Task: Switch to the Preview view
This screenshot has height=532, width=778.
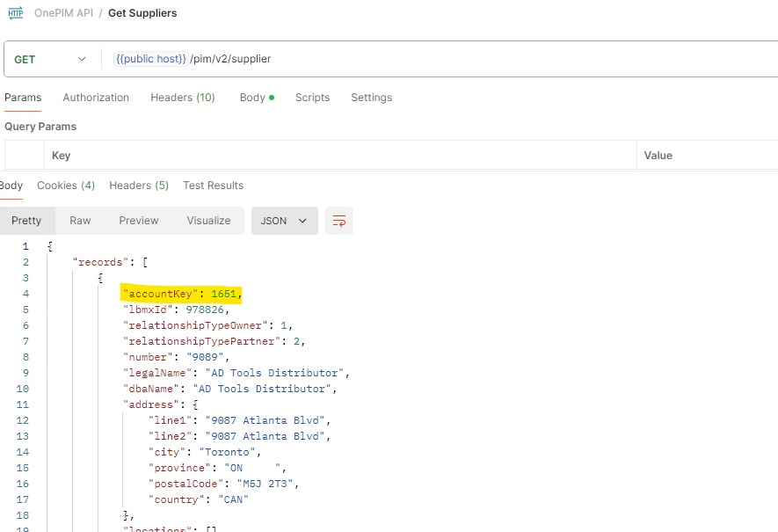Action: pyautogui.click(x=138, y=221)
